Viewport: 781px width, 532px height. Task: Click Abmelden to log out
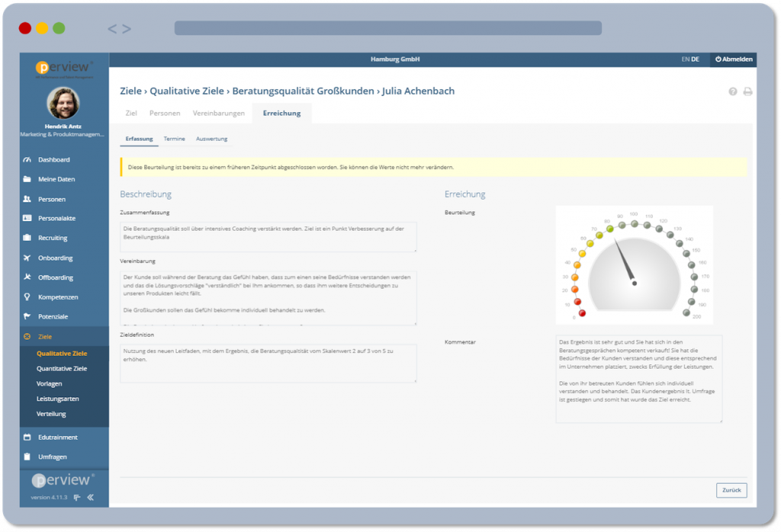[734, 59]
